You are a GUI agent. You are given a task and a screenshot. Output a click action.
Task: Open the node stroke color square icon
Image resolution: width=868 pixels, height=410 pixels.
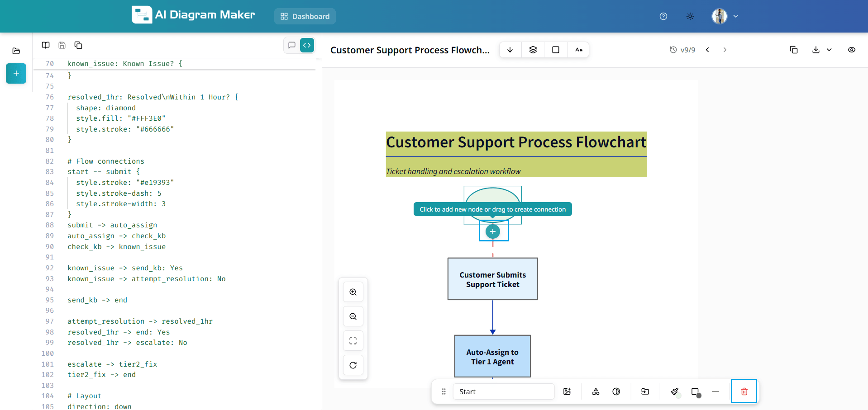[x=696, y=391]
